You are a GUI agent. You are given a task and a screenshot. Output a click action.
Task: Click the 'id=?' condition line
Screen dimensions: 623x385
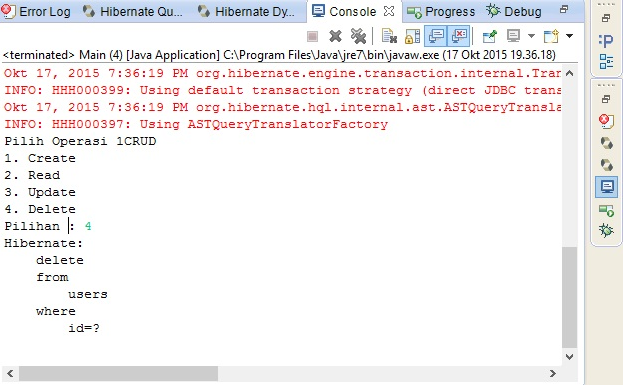point(84,328)
